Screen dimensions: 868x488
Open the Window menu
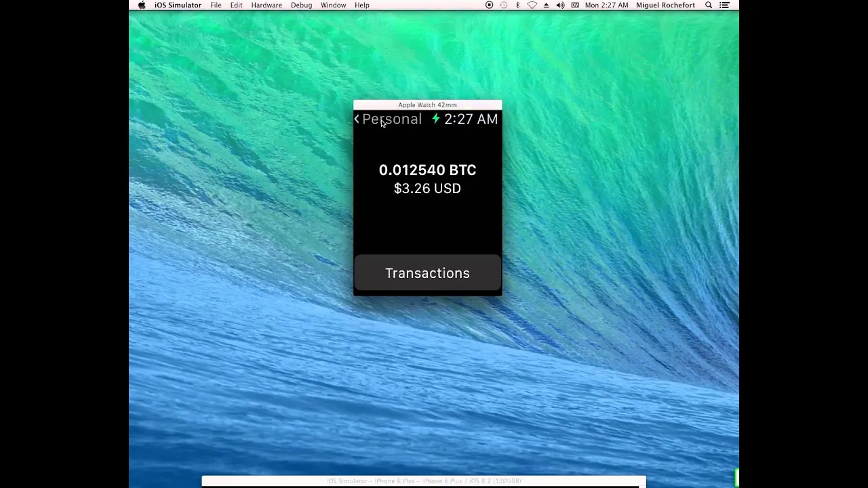333,5
